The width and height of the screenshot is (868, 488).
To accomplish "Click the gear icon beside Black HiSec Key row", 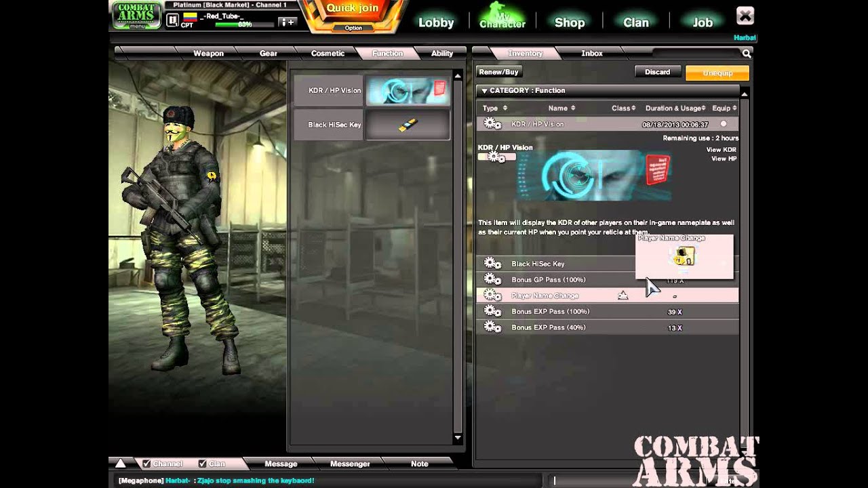I will point(492,264).
